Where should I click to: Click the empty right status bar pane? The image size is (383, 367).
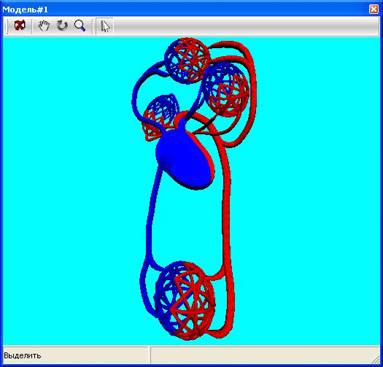click(265, 355)
